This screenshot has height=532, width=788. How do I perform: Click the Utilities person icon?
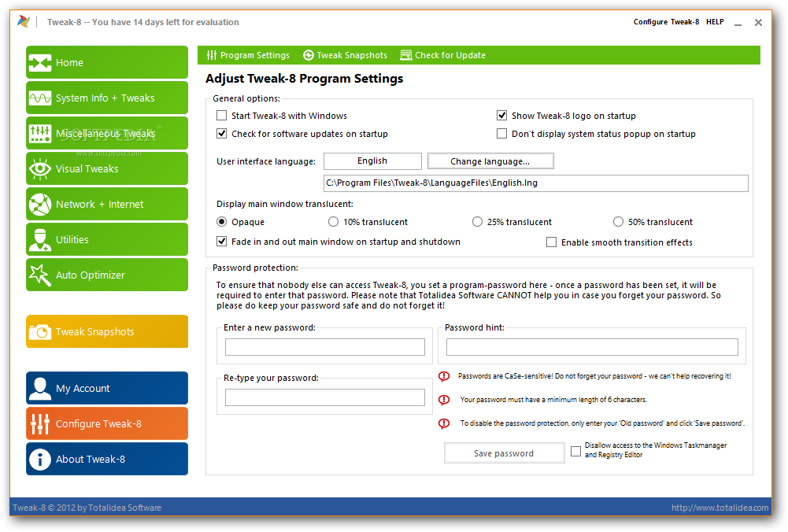39,239
